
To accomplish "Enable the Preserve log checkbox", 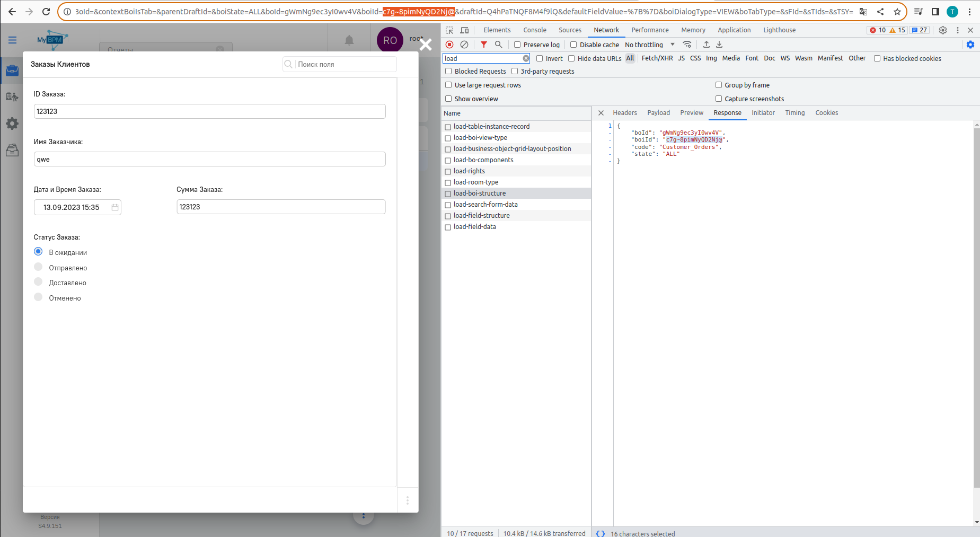I will click(x=517, y=45).
